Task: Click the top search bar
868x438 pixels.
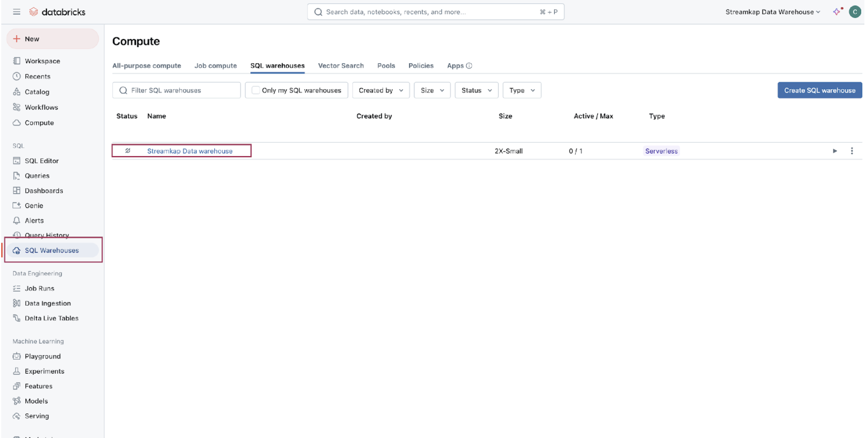Action: (x=436, y=12)
